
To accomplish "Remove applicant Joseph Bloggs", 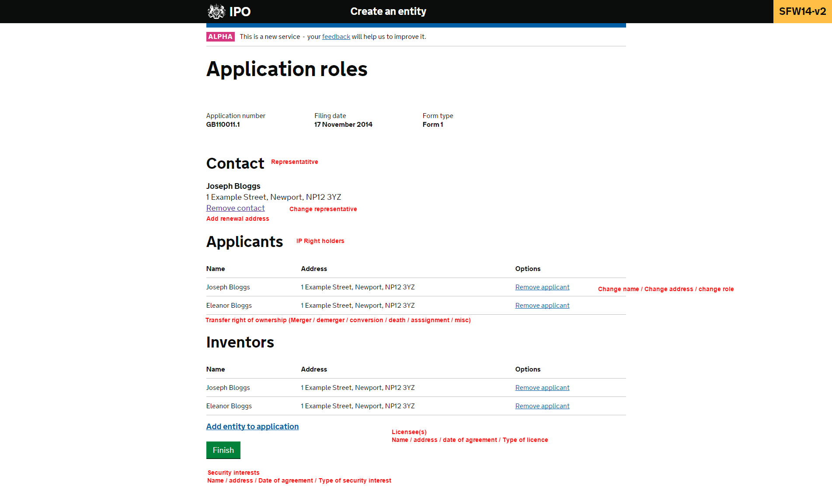I will point(542,287).
